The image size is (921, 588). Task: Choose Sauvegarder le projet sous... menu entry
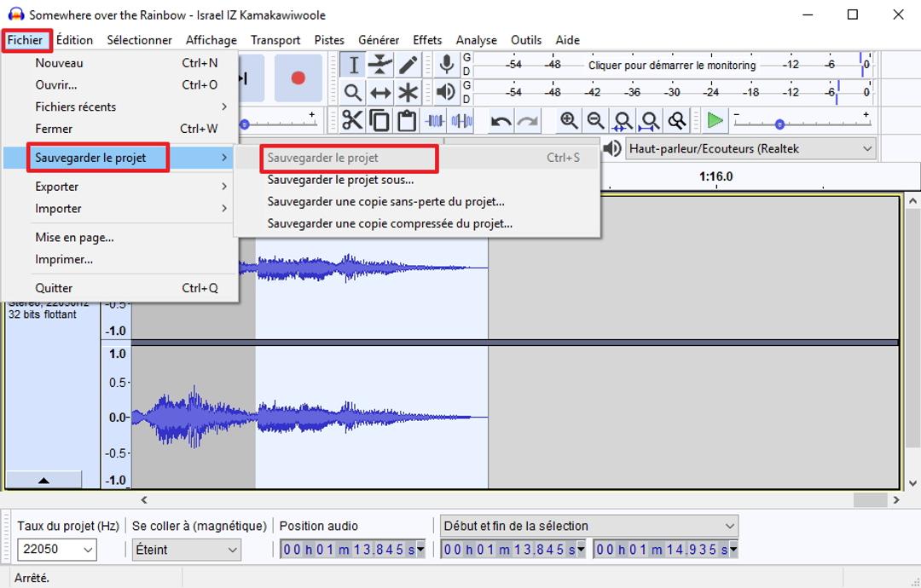tap(340, 180)
